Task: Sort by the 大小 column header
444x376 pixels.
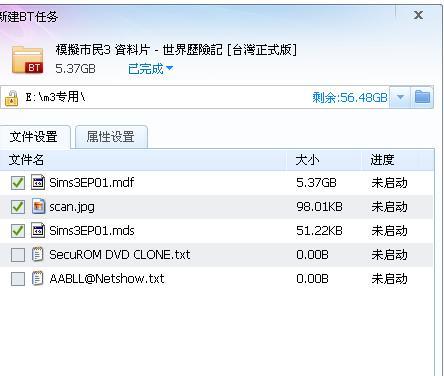Action: 324,160
